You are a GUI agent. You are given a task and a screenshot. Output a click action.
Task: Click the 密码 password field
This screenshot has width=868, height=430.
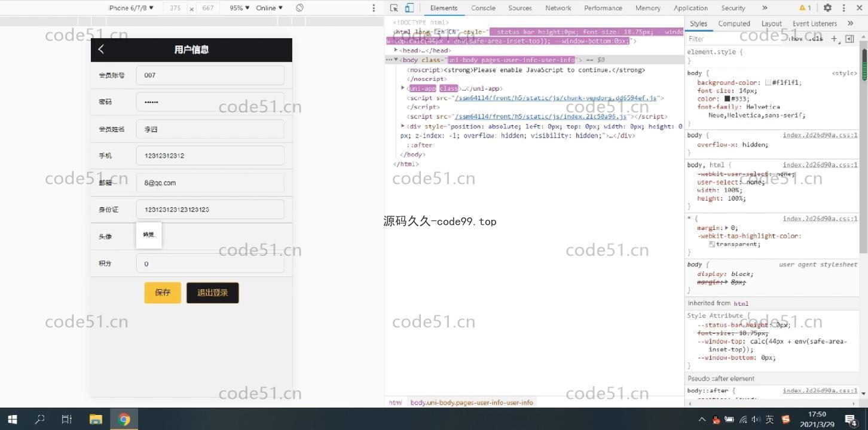[x=210, y=102]
